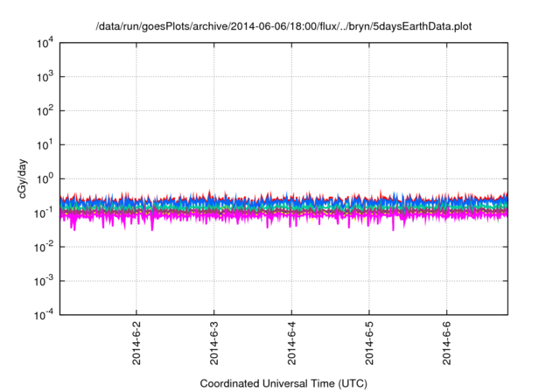
Task: Select the 2014-6-5 date tick label
Action: (369, 343)
